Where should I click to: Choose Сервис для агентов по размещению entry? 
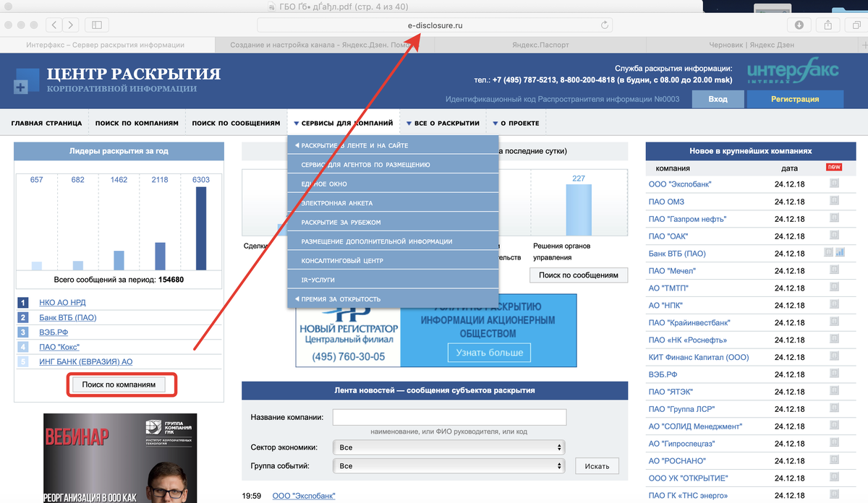(x=393, y=165)
